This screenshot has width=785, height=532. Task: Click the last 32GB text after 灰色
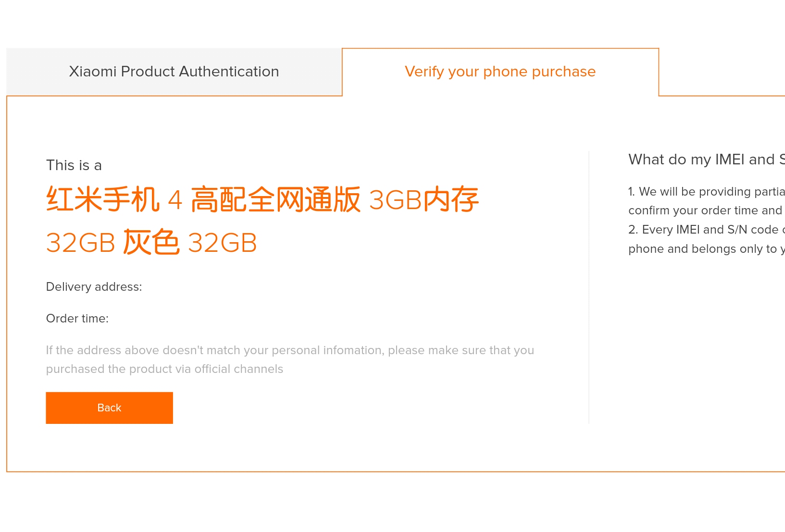point(223,243)
